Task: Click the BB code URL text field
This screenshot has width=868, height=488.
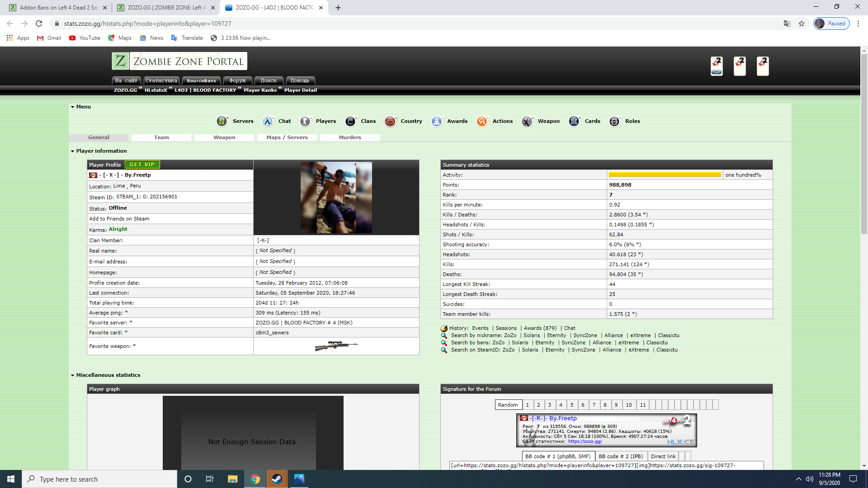Action: [x=606, y=465]
